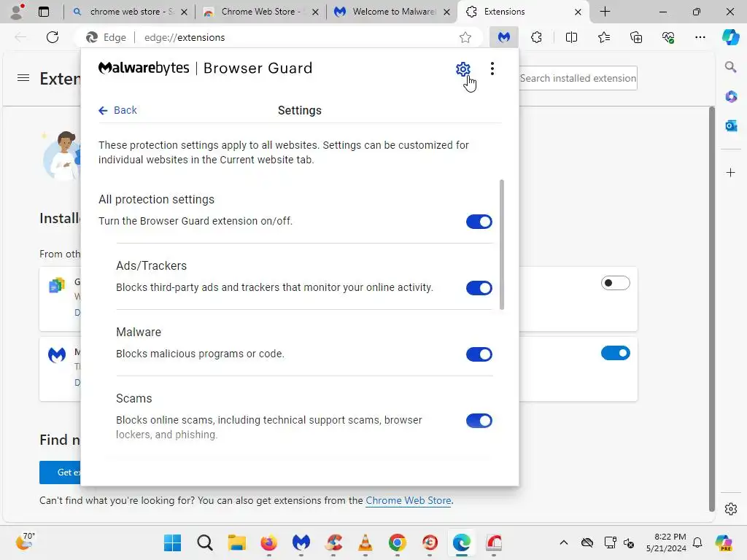Image resolution: width=747 pixels, height=560 pixels.
Task: Disable Malware blocking toggle
Action: (x=479, y=354)
